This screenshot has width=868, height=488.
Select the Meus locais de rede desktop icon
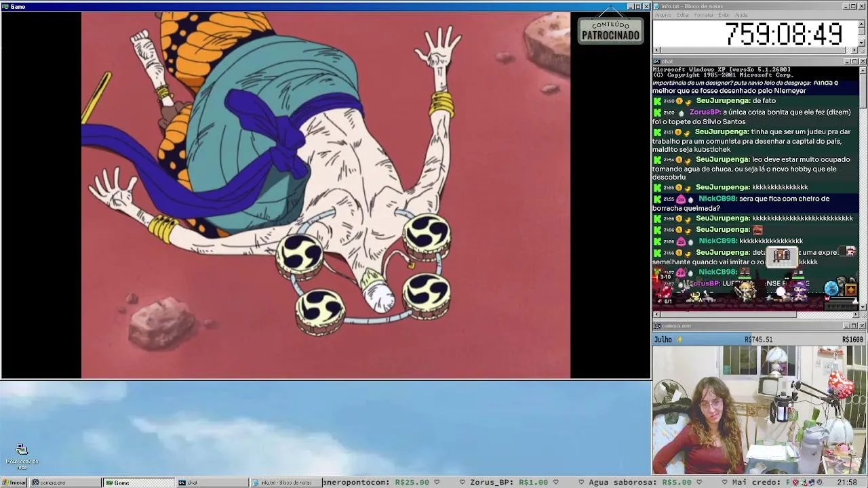coord(22,456)
